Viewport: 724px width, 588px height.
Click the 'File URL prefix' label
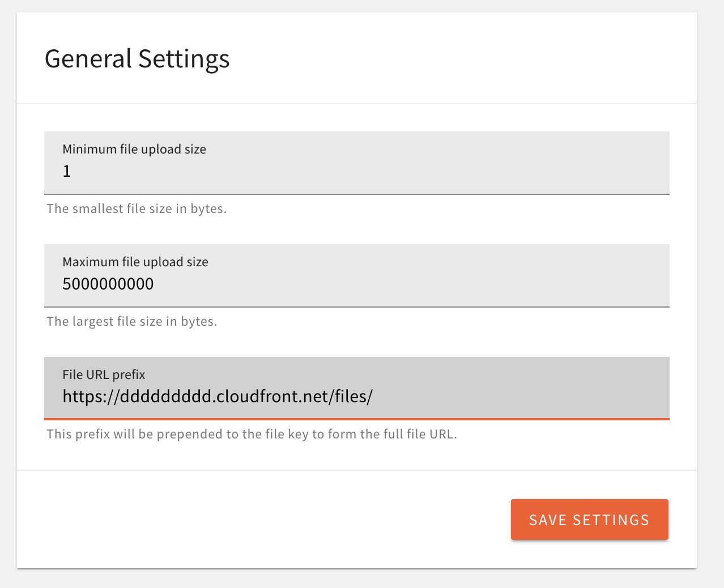(104, 374)
